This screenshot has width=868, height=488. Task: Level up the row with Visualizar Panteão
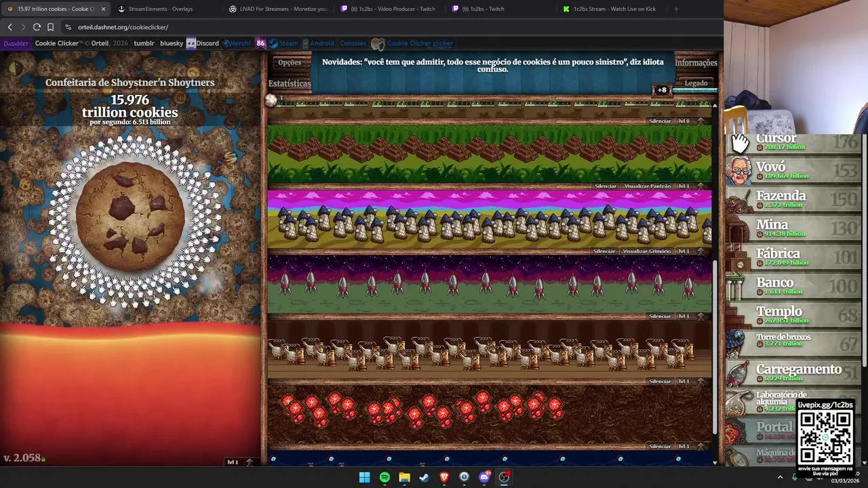(692, 186)
